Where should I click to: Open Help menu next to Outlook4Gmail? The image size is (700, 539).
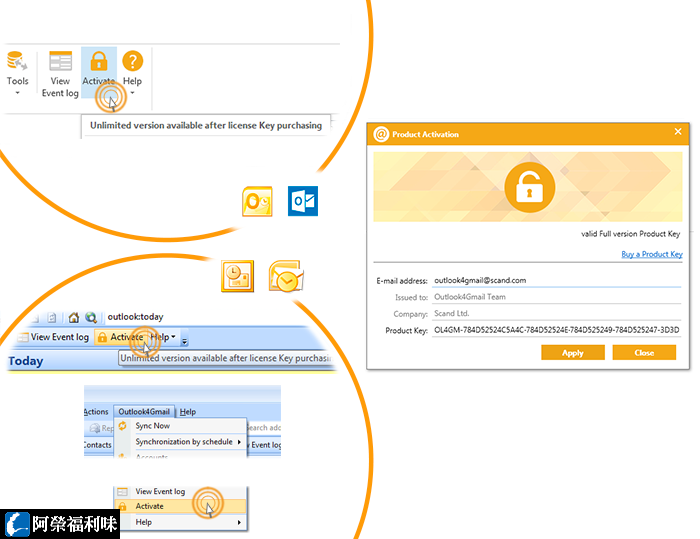188,412
